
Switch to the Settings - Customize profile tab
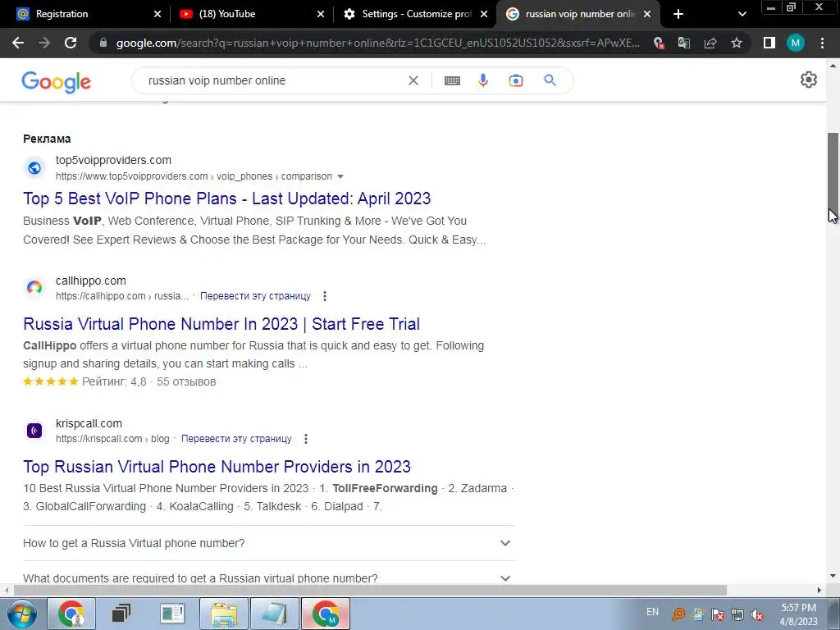click(x=416, y=14)
